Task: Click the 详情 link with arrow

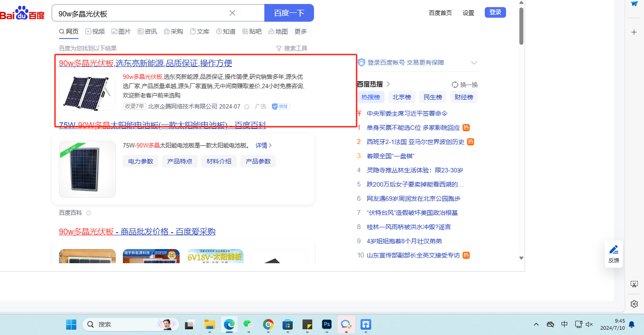Action: tap(263, 145)
